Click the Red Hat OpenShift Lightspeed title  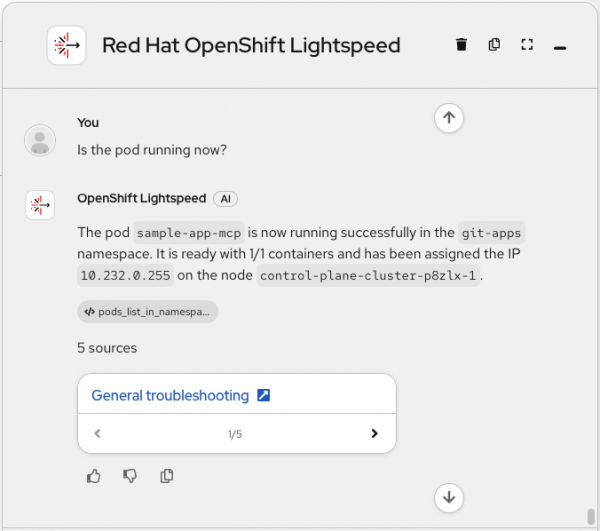pyautogui.click(x=251, y=46)
